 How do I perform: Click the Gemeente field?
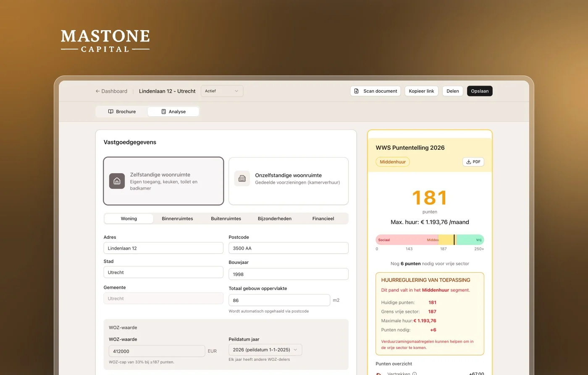point(163,298)
